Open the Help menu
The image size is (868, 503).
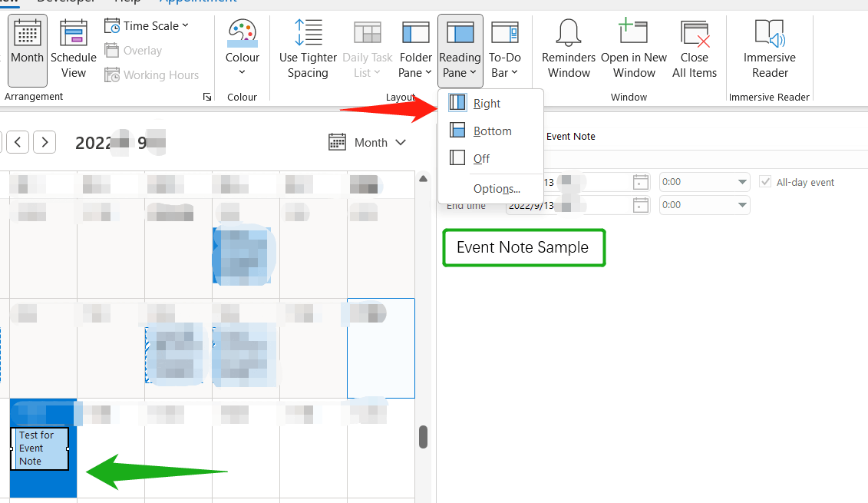pos(127,2)
